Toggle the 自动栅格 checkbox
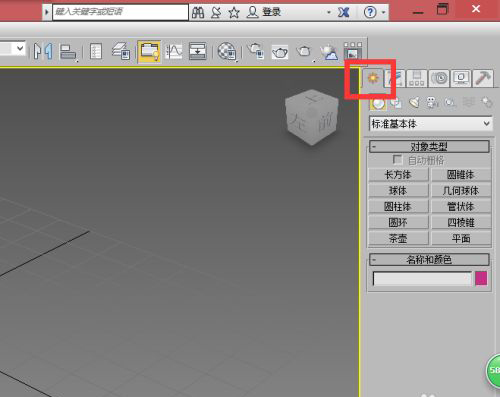The height and width of the screenshot is (397, 500). 397,160
